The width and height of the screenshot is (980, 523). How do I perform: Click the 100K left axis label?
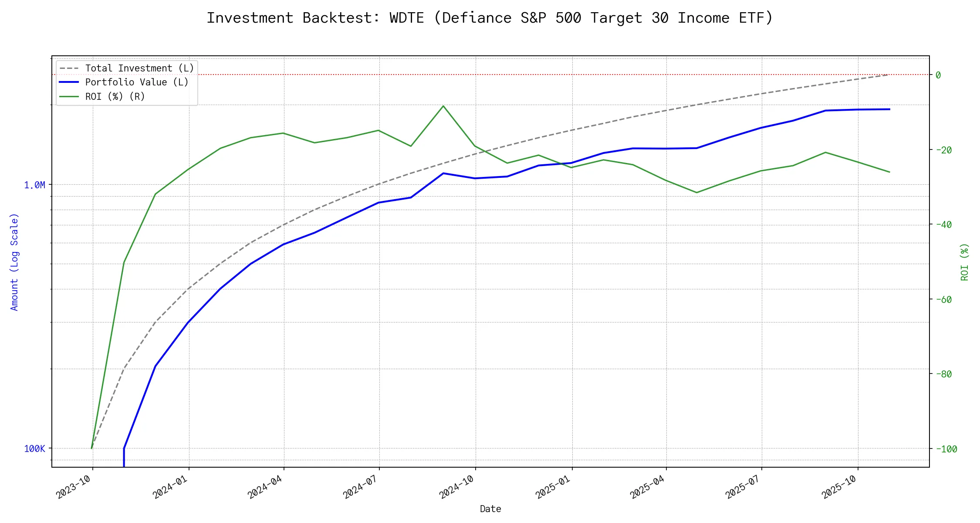pyautogui.click(x=34, y=449)
